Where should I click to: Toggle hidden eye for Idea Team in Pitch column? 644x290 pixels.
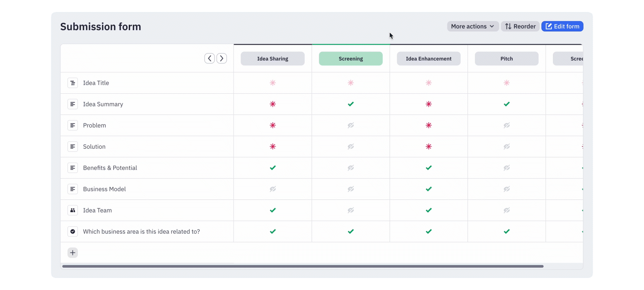pos(507,210)
